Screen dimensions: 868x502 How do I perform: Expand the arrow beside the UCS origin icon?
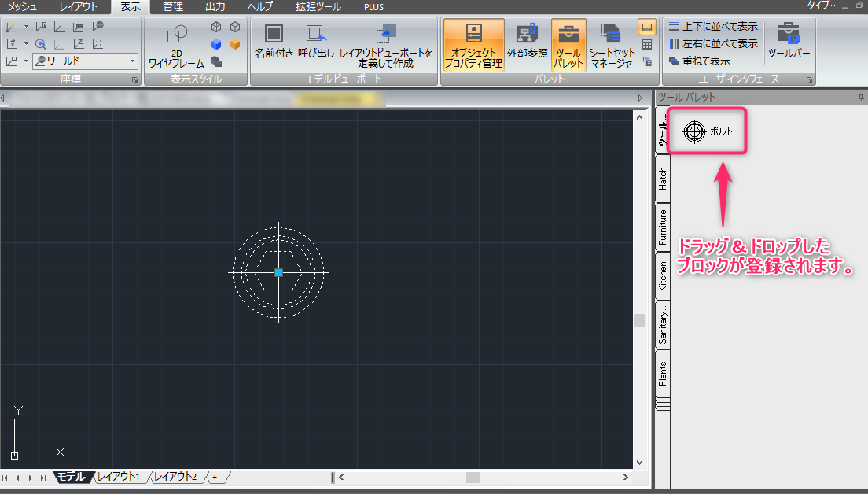[x=26, y=27]
